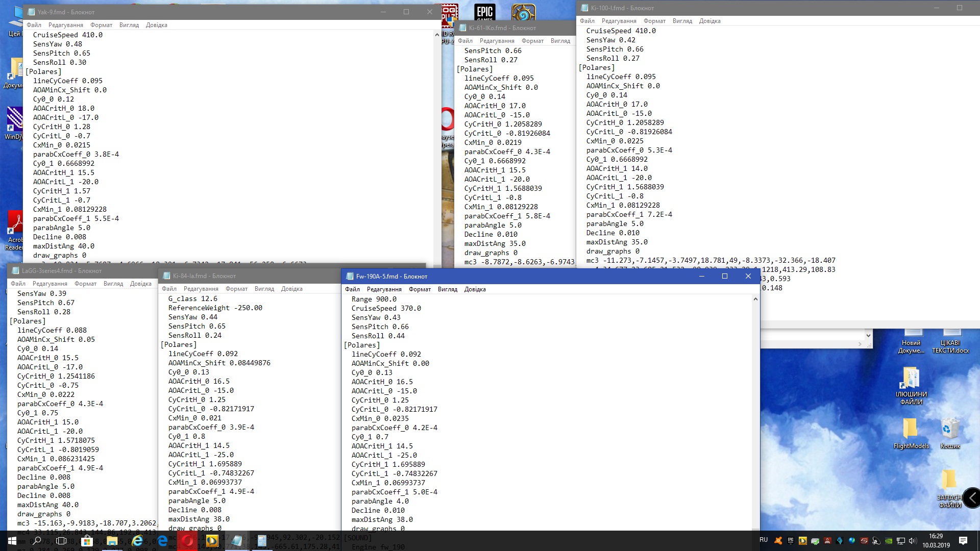Launch Internet Explorer from taskbar
The height and width of the screenshot is (551, 980).
[137, 541]
